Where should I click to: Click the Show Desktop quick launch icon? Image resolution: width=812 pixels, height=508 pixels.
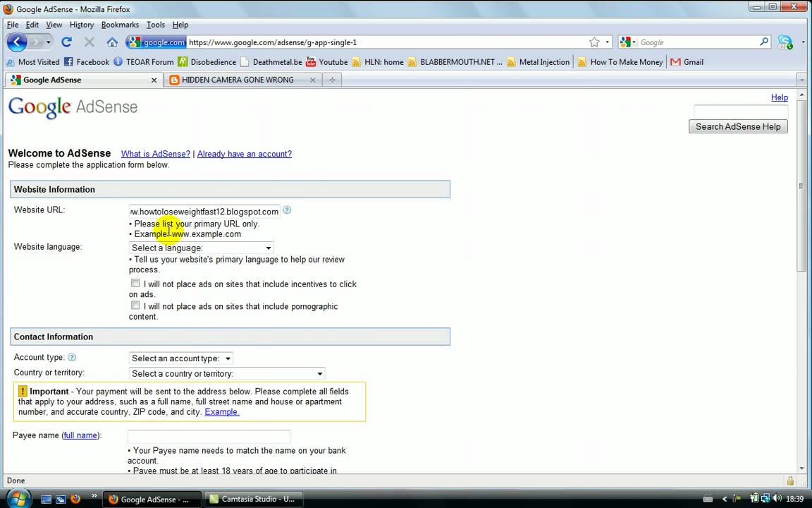pos(46,500)
